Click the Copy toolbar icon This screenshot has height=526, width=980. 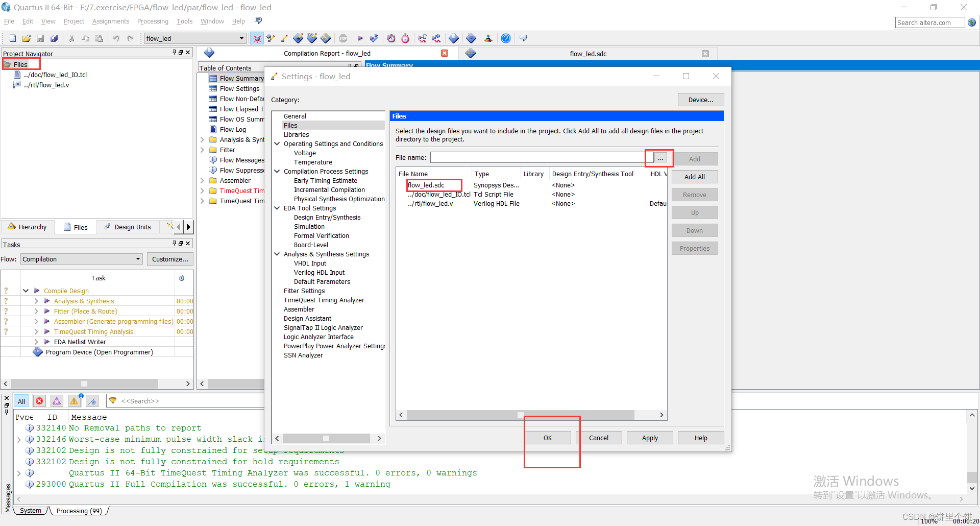85,38
